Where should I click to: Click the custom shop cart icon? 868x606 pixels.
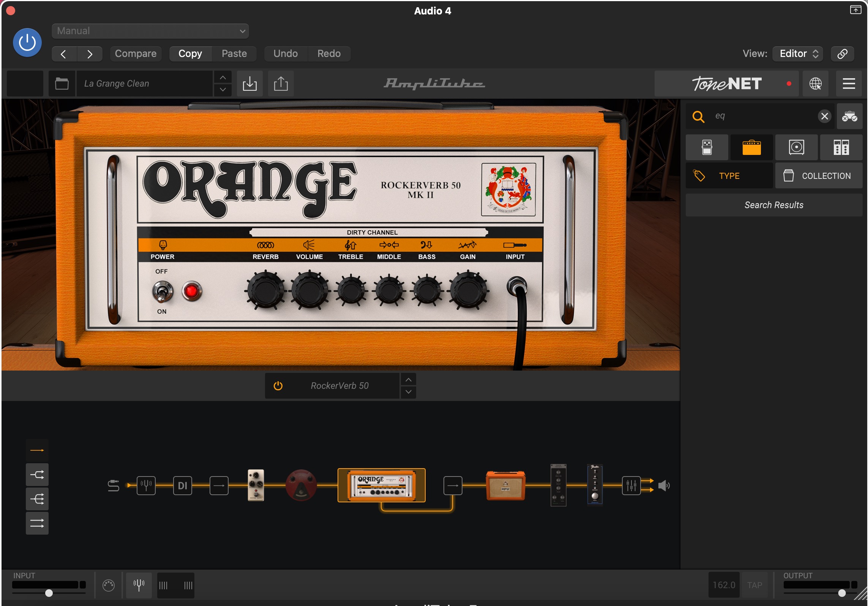849,116
